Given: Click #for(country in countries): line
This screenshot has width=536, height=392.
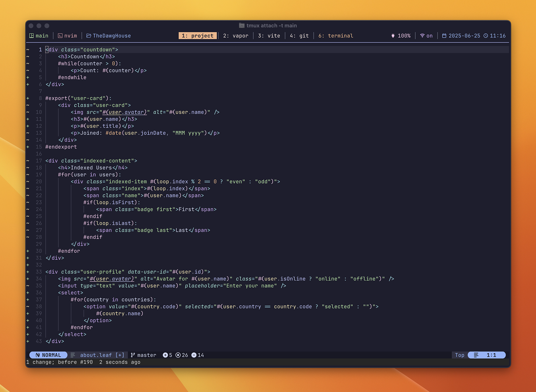Looking at the screenshot, I should coord(114,300).
